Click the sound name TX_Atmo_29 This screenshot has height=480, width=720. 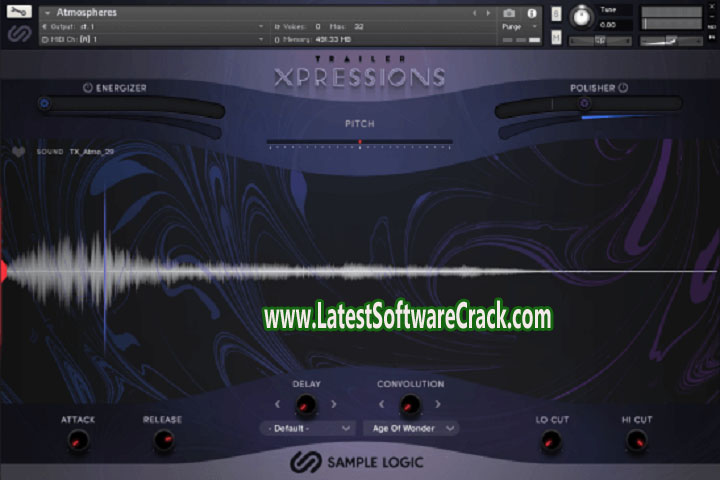tap(91, 152)
